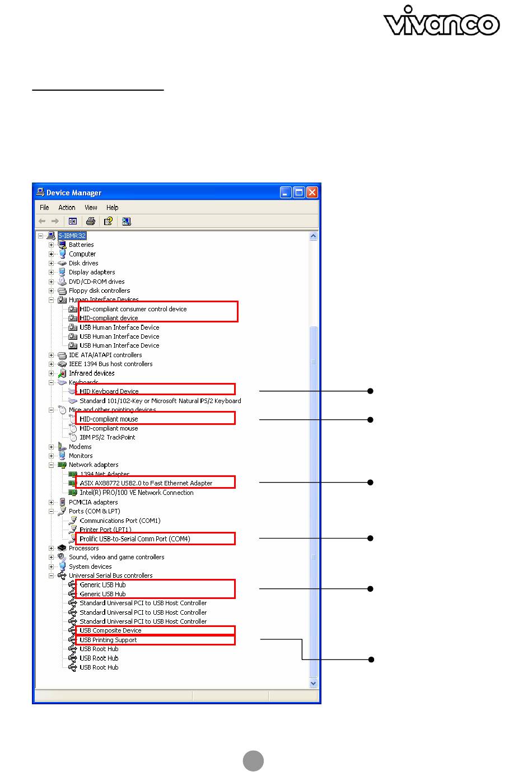This screenshot has width=532, height=772.
Task: Collapse the Ports (COM & LPT) node
Action: pos(51,511)
